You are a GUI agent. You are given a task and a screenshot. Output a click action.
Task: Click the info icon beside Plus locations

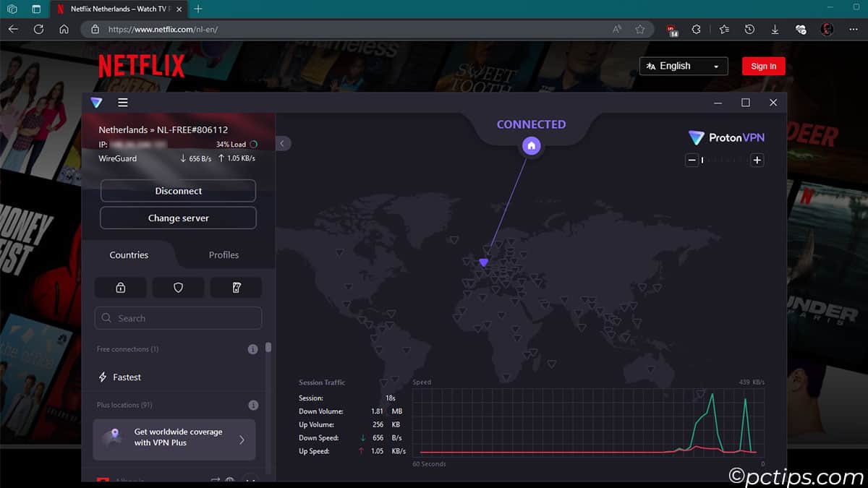pos(252,406)
